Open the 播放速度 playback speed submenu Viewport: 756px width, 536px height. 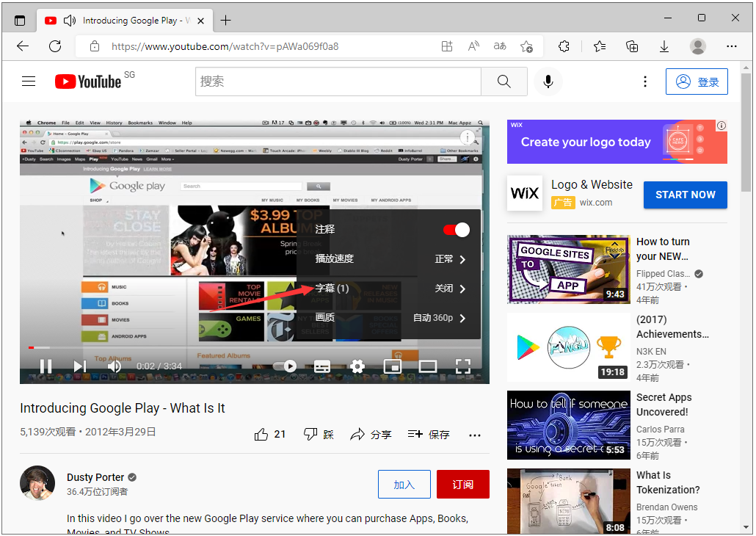tap(388, 259)
